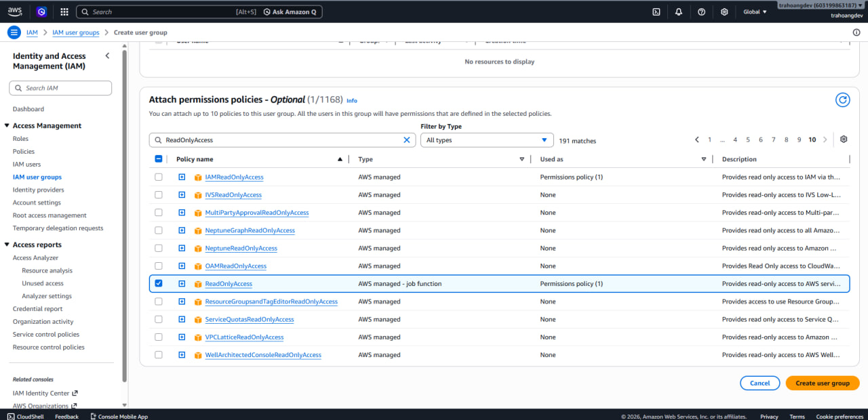Open Policies in the sidebar
The image size is (868, 420).
coord(24,151)
